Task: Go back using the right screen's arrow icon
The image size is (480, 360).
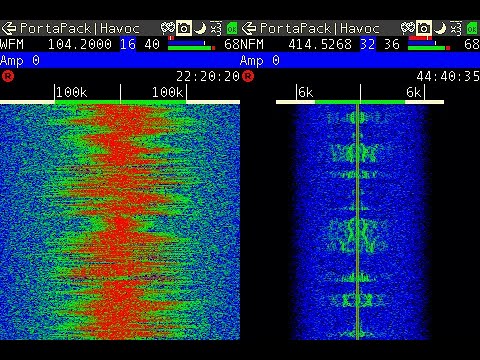Action: pos(248,28)
